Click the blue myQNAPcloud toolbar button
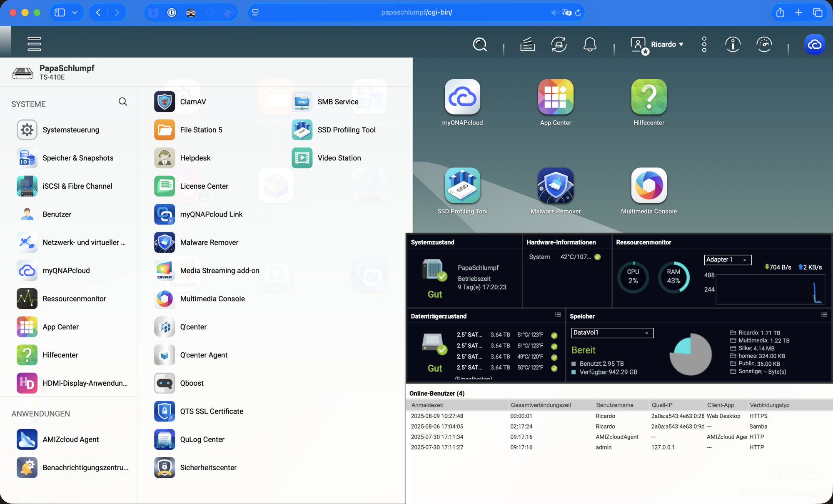The image size is (833, 504). click(x=814, y=44)
